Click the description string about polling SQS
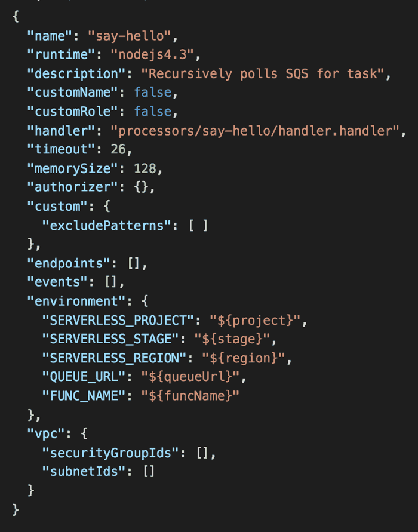 tap(262, 74)
